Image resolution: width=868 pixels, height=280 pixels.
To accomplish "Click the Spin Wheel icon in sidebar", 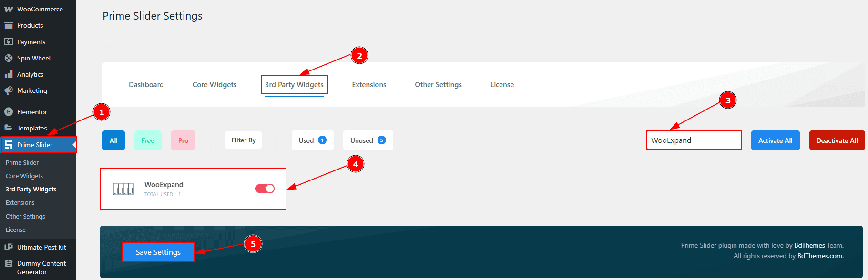I will click(x=9, y=58).
